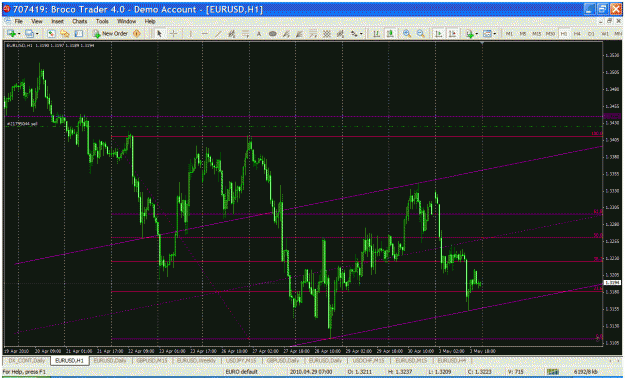Select the Vertical Line drawing tool
This screenshot has height=378, width=625.
click(191, 34)
